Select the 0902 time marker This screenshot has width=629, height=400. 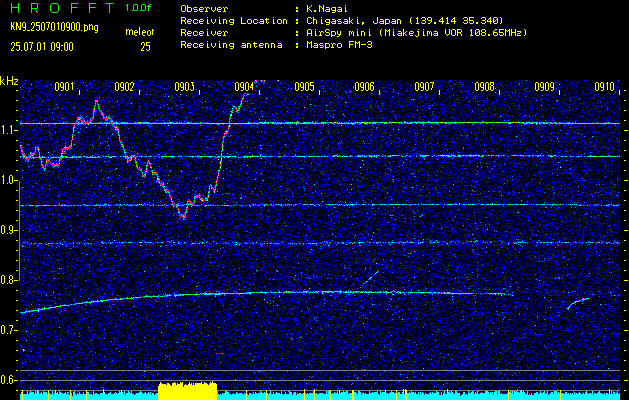click(x=124, y=87)
